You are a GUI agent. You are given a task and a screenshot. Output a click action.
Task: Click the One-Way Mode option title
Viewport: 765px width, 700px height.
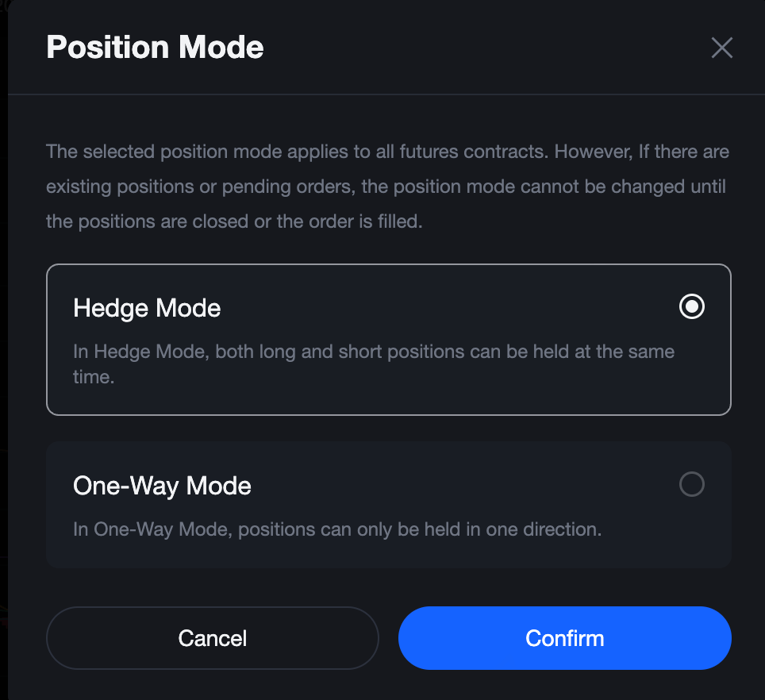162,486
